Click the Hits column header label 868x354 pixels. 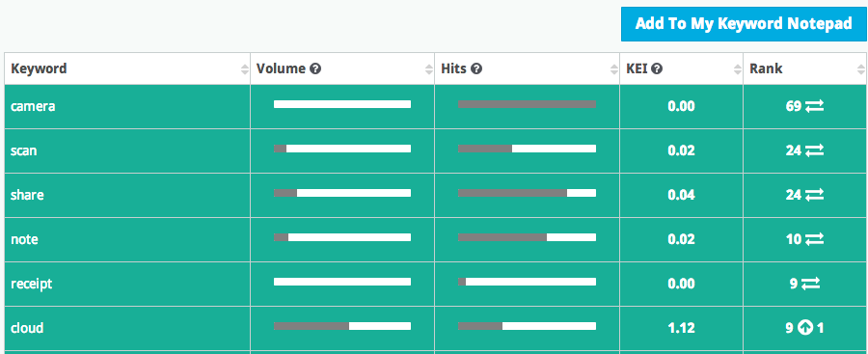pyautogui.click(x=453, y=68)
